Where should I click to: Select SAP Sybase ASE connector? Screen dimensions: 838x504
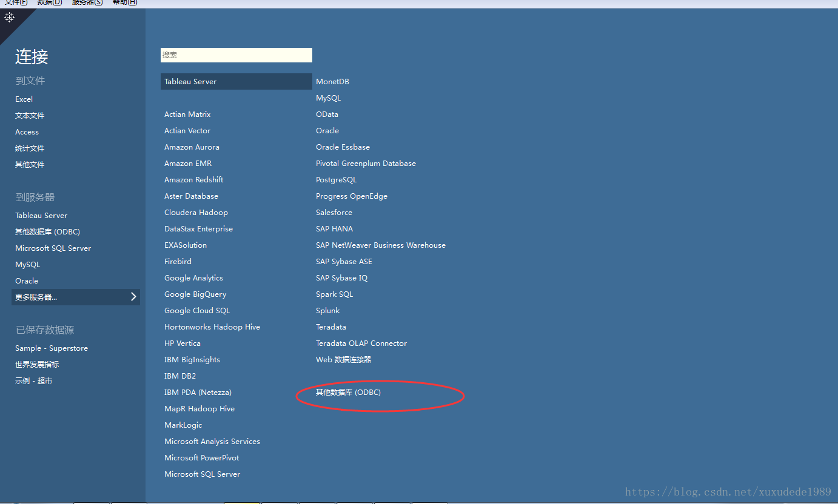click(344, 262)
